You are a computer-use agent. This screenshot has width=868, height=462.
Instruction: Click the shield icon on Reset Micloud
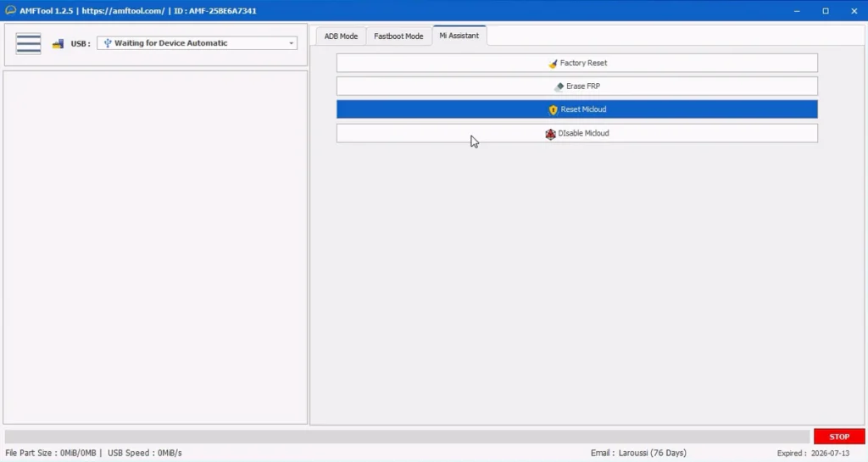pos(553,110)
